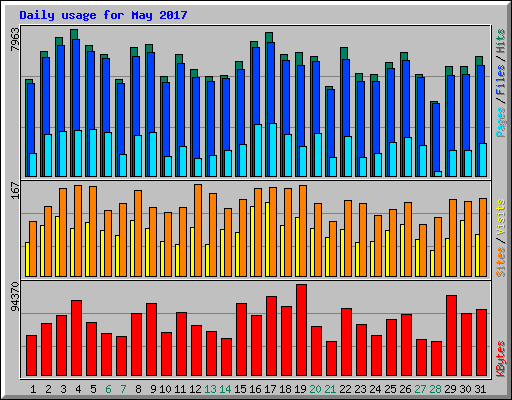Click the red KBytes bar for day 9
512x400 pixels.
(x=151, y=340)
